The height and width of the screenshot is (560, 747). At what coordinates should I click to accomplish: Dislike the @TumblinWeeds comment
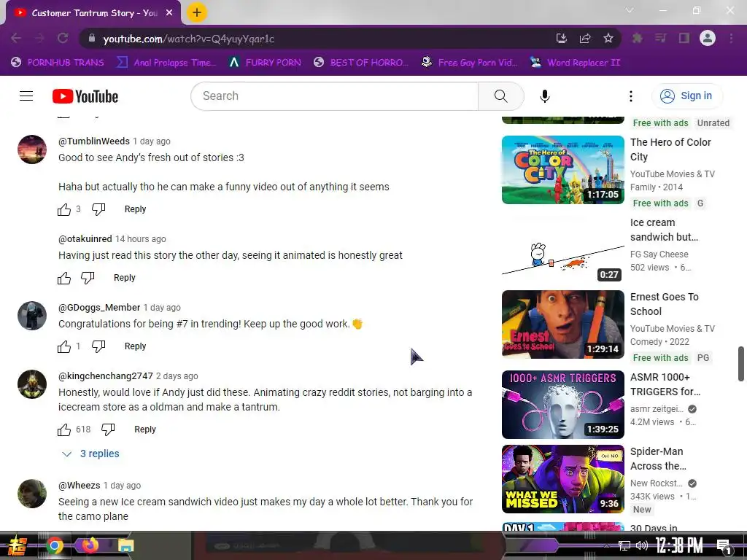[98, 209]
